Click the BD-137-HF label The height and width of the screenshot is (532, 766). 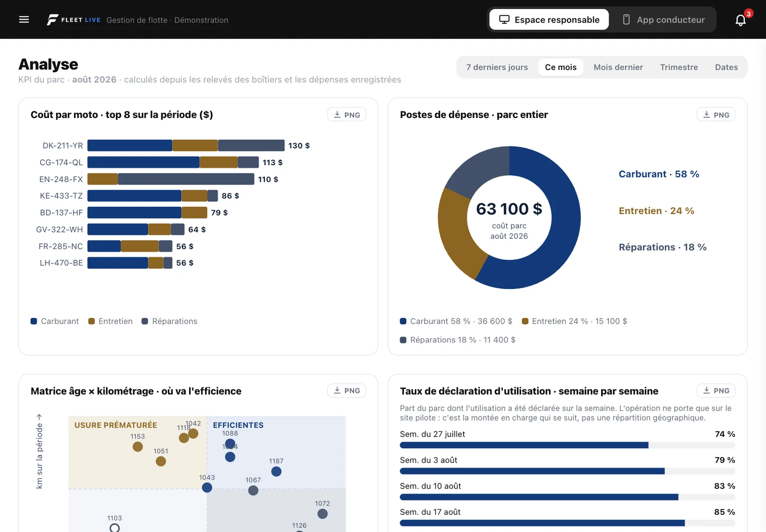[x=61, y=213]
